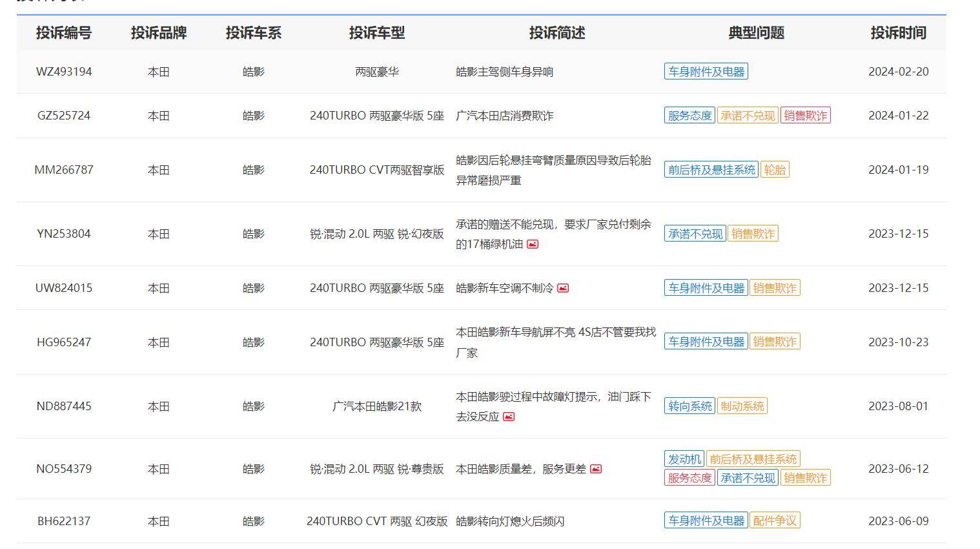The height and width of the screenshot is (549, 980).
Task: Open description 皓影转向灯熄火后频闪
Action: point(510,521)
